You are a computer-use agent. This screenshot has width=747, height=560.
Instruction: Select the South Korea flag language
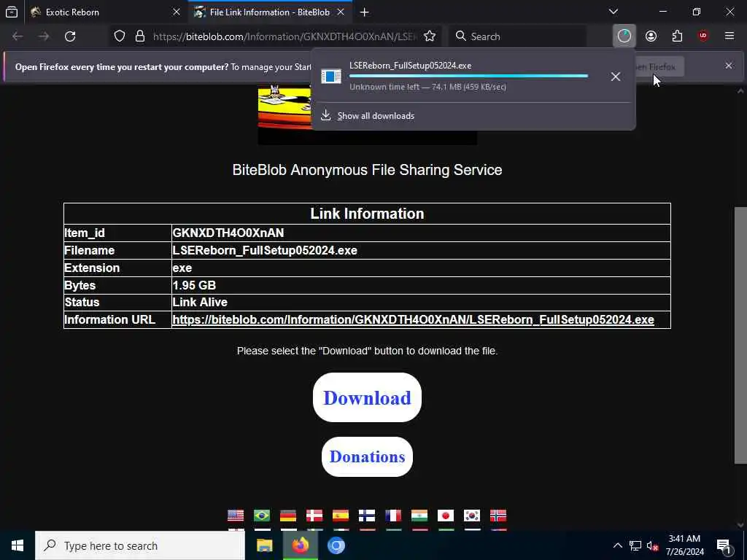pyautogui.click(x=472, y=516)
